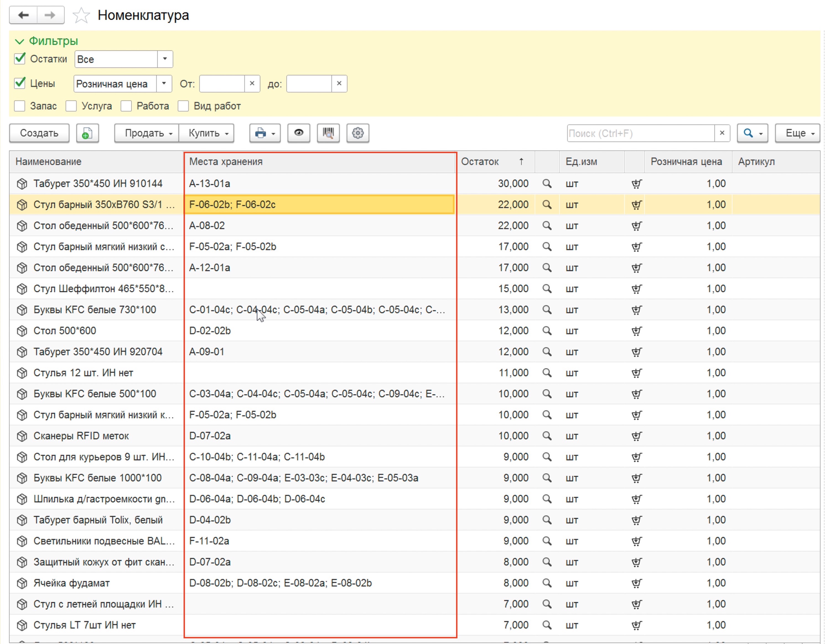Enable the Запас checkbox
The width and height of the screenshot is (825, 644).
click(20, 106)
